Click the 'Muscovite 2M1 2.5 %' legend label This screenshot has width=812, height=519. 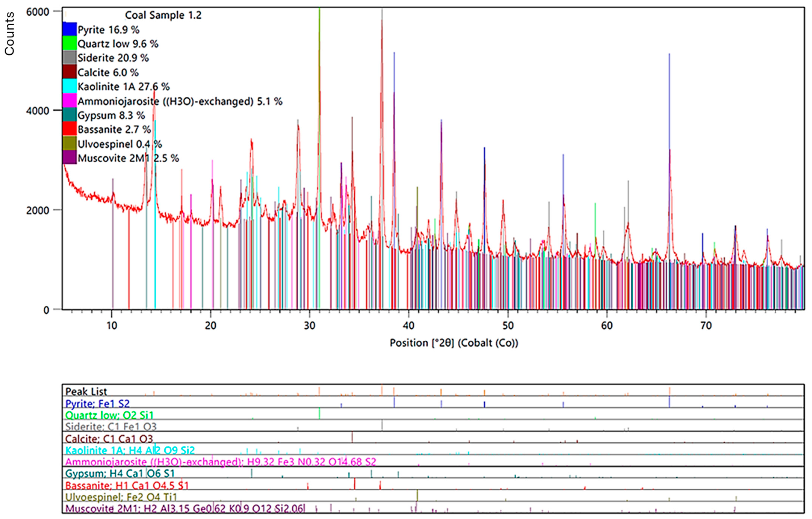pos(128,158)
